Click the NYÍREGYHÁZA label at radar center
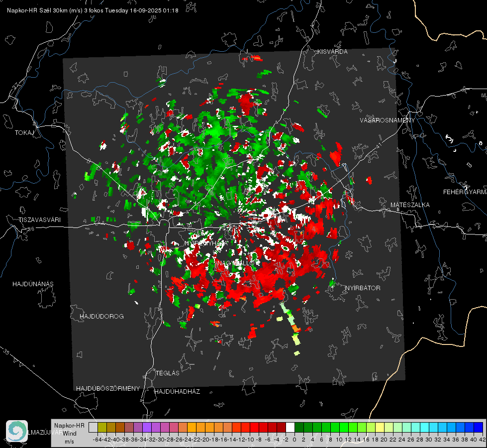 pyautogui.click(x=206, y=243)
